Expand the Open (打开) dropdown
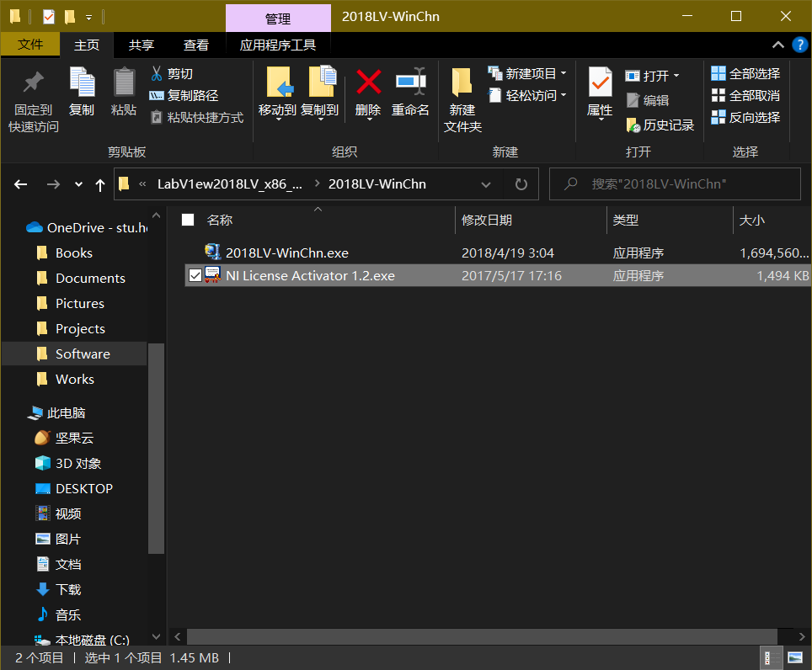Viewport: 812px width, 670px height. [676, 76]
